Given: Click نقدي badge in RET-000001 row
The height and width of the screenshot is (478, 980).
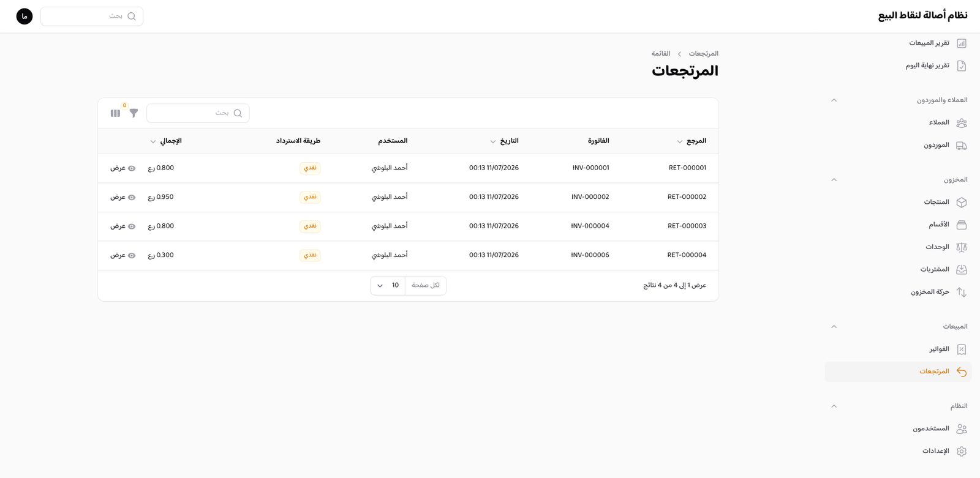Looking at the screenshot, I should coord(310,168).
